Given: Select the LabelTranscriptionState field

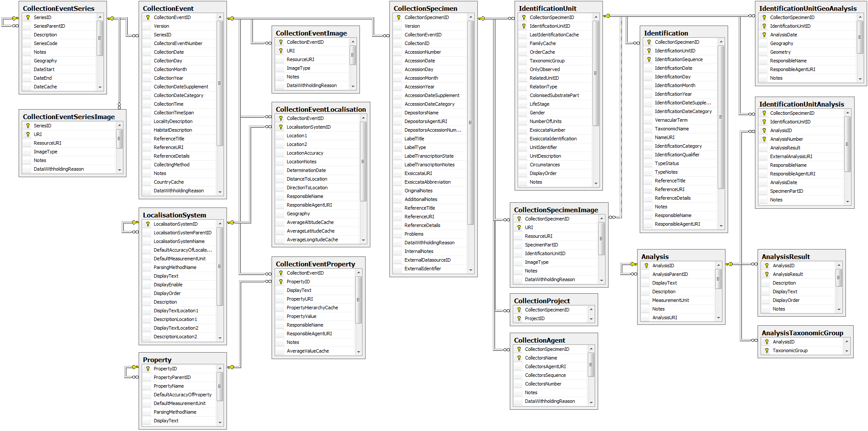Looking at the screenshot, I should [430, 156].
